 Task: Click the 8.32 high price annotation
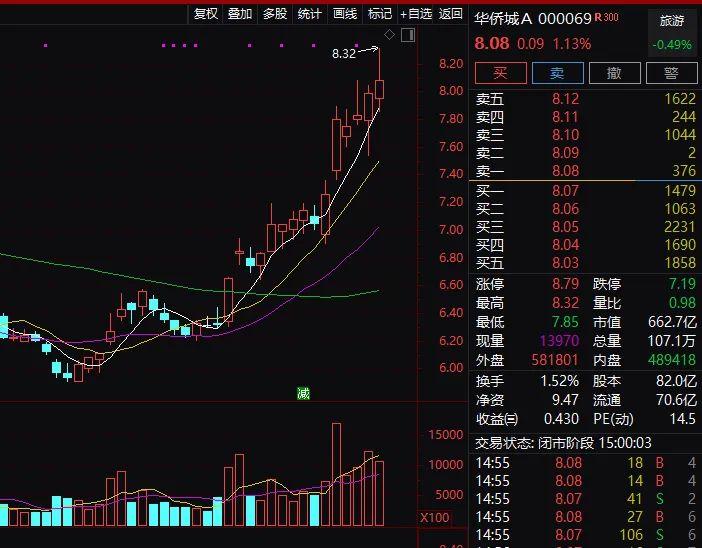pos(343,54)
